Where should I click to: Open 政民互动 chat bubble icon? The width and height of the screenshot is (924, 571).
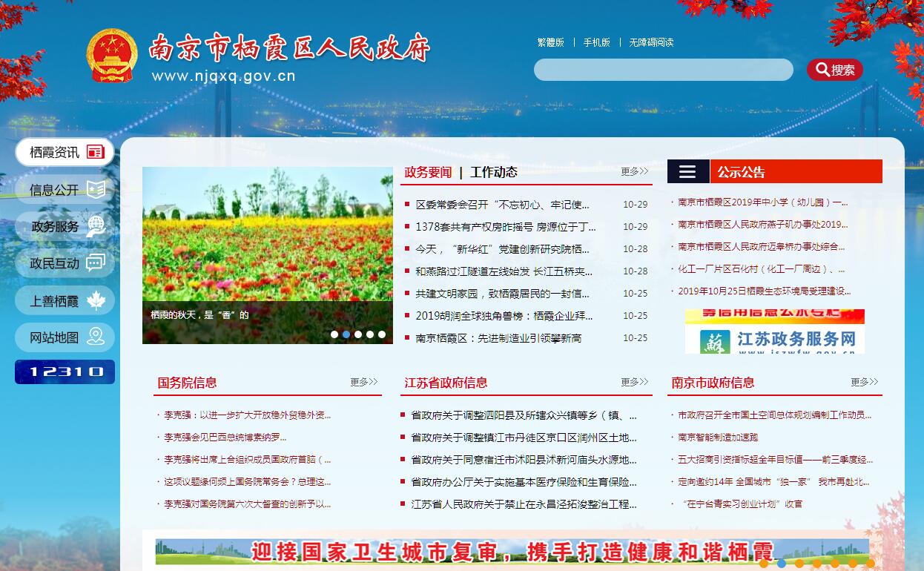[96, 263]
